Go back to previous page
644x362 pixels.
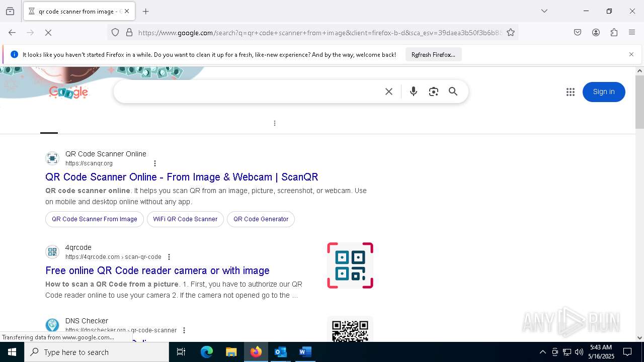pos(12,33)
